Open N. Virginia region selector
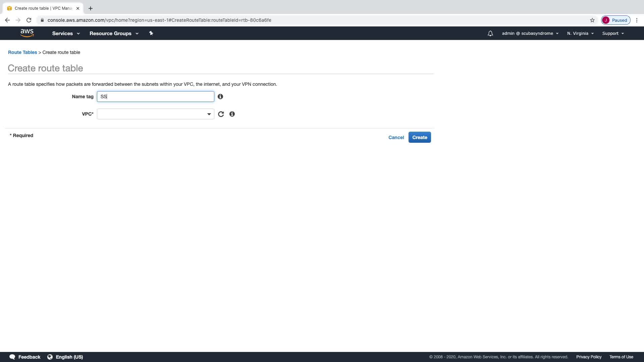 [x=580, y=34]
